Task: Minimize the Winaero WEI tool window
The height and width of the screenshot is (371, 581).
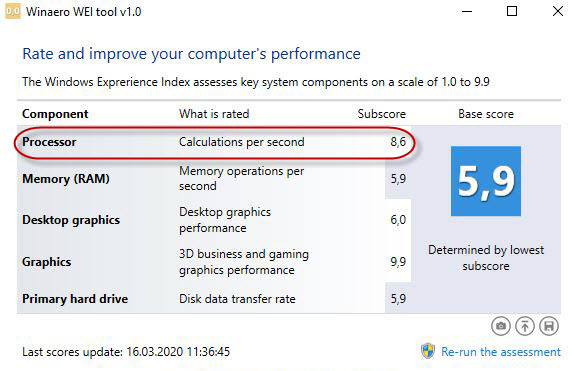Action: point(467,11)
